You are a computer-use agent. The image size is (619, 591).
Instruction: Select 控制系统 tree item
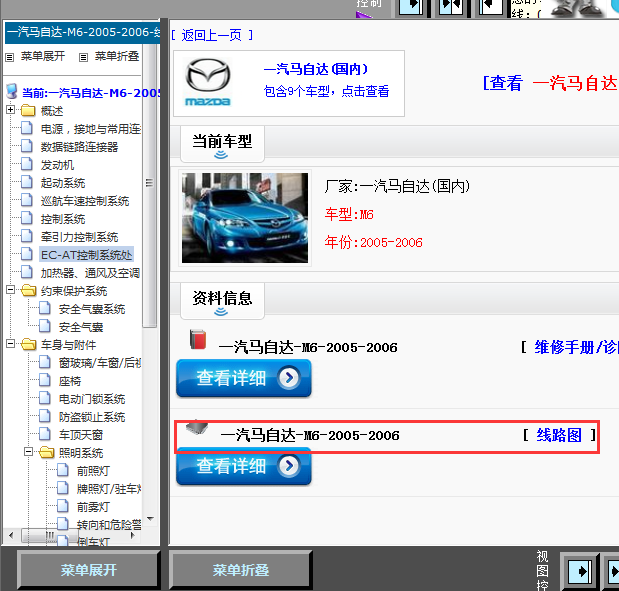[63, 219]
